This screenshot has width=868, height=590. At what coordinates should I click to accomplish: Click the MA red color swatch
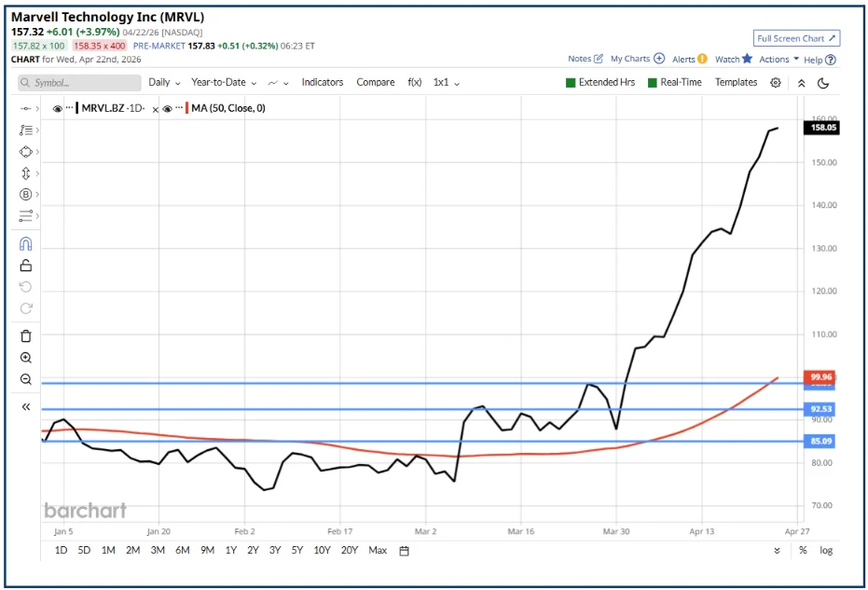(187, 108)
